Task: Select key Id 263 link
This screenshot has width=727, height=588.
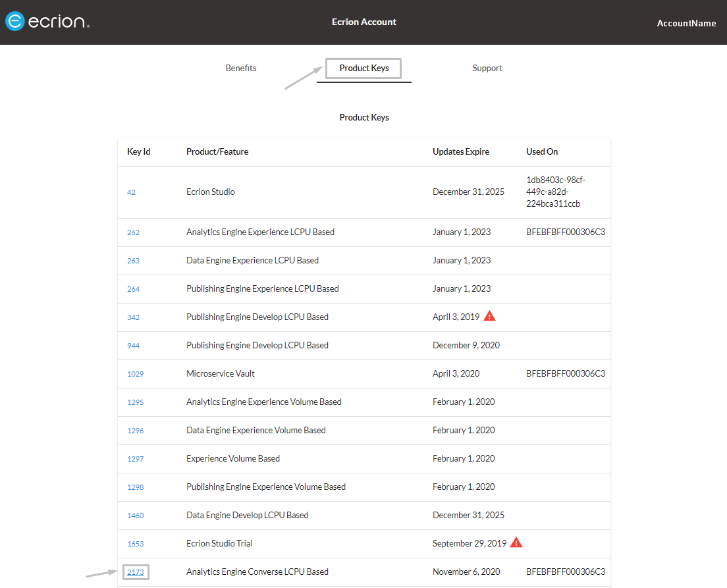Action: tap(134, 261)
